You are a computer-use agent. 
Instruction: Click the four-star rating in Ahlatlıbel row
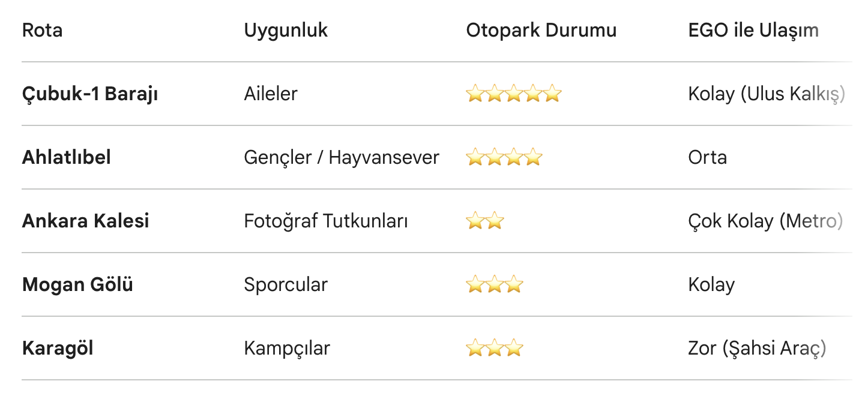pos(504,158)
